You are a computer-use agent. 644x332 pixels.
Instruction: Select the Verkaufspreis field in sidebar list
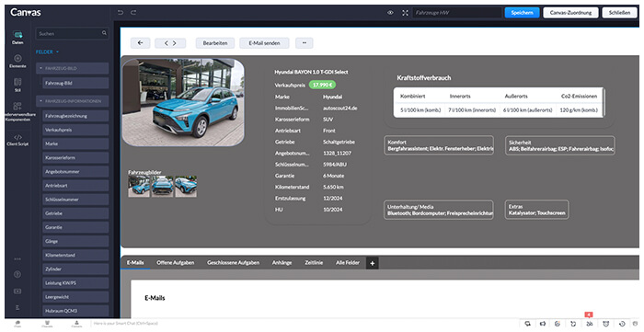click(75, 130)
